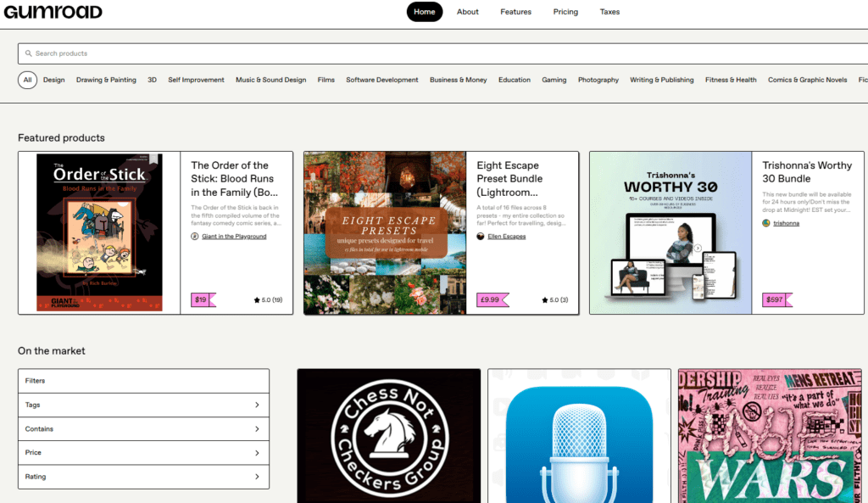Open Chess Not Checkers Group product
868x503 pixels.
click(388, 436)
